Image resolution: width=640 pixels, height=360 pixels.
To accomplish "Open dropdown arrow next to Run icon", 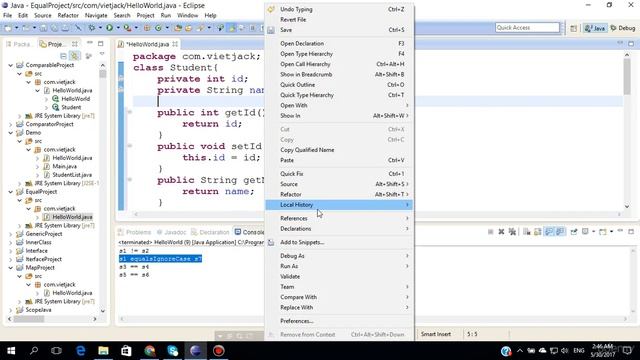I will (x=118, y=28).
